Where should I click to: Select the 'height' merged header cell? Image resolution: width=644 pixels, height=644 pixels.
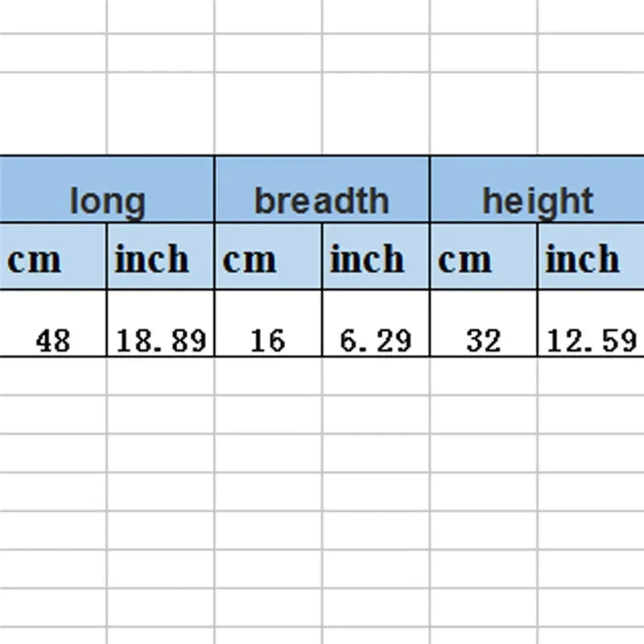coord(537,189)
